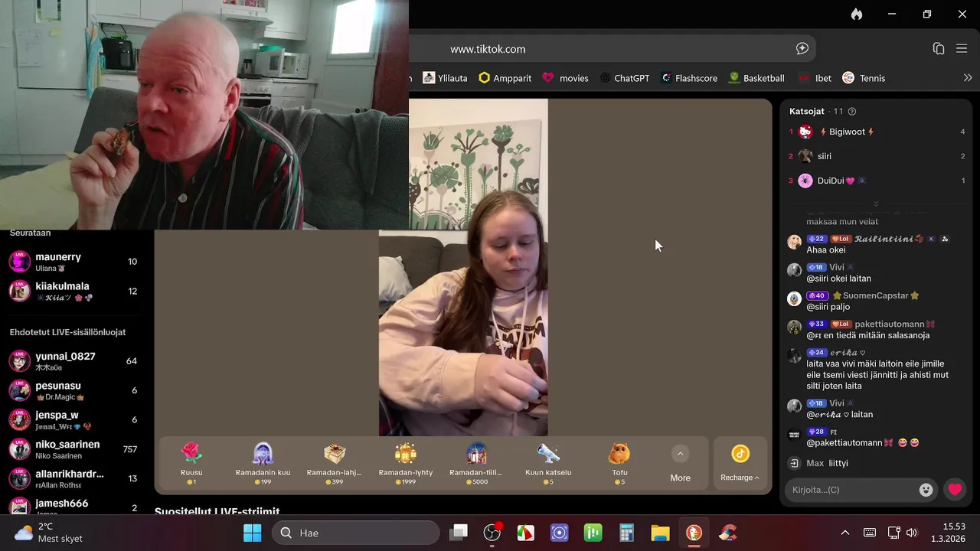Send the Tofu cat gift
Screen dimensions: 980x551
point(619,464)
